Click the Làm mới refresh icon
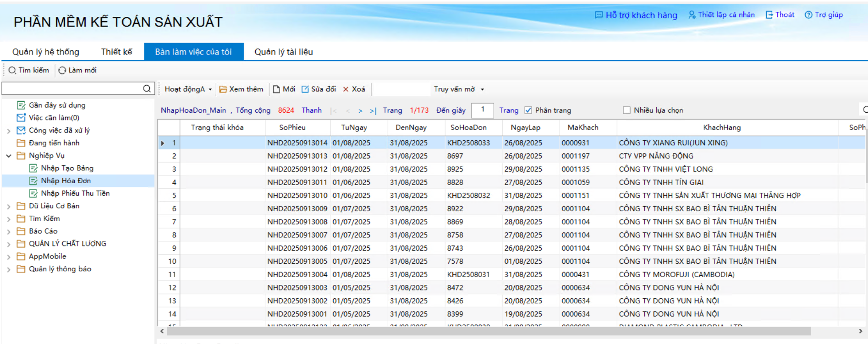868x344 pixels. (x=62, y=71)
